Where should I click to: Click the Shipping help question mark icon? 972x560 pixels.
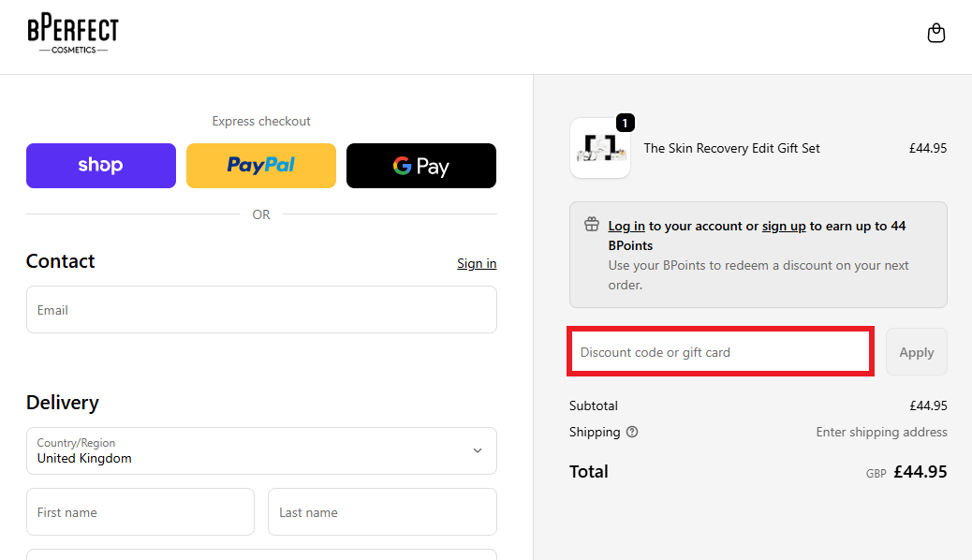tap(632, 432)
